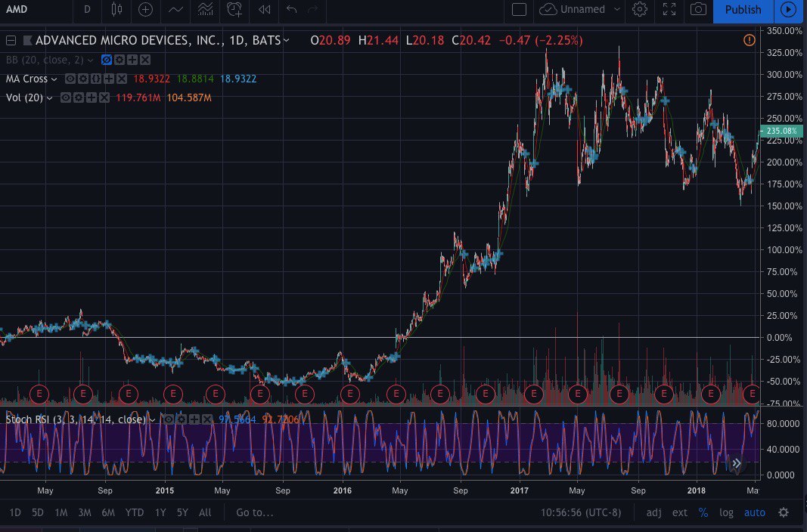This screenshot has height=532, width=807.
Task: Hide the MA Cross indicator
Action: tap(70, 79)
